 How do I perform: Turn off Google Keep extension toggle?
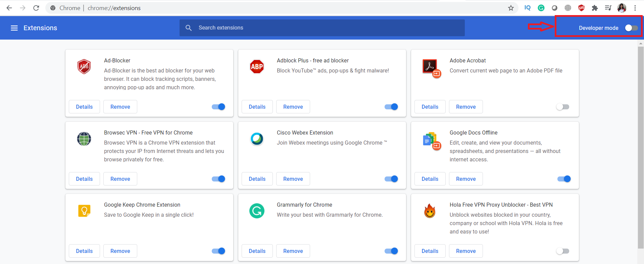coord(218,251)
